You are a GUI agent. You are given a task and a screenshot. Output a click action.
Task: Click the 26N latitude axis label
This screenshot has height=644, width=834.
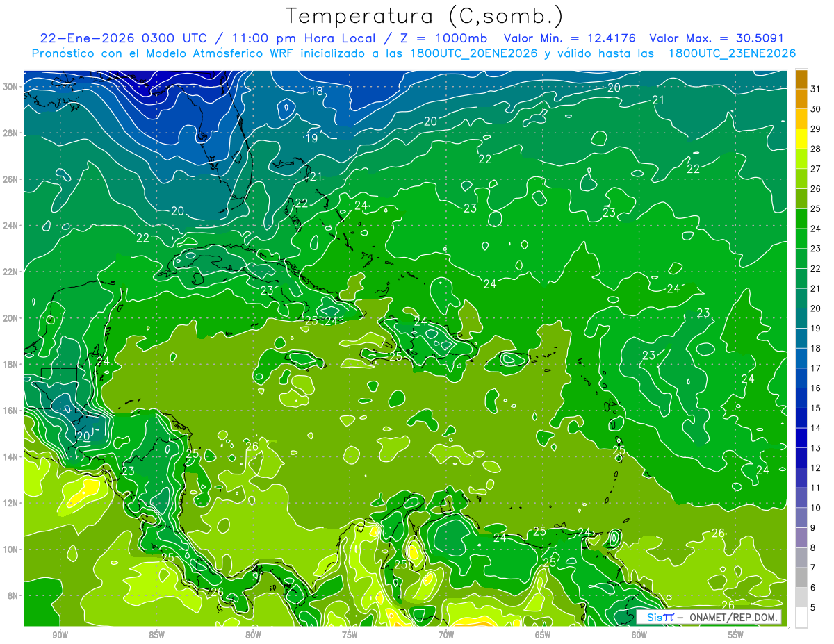click(12, 179)
